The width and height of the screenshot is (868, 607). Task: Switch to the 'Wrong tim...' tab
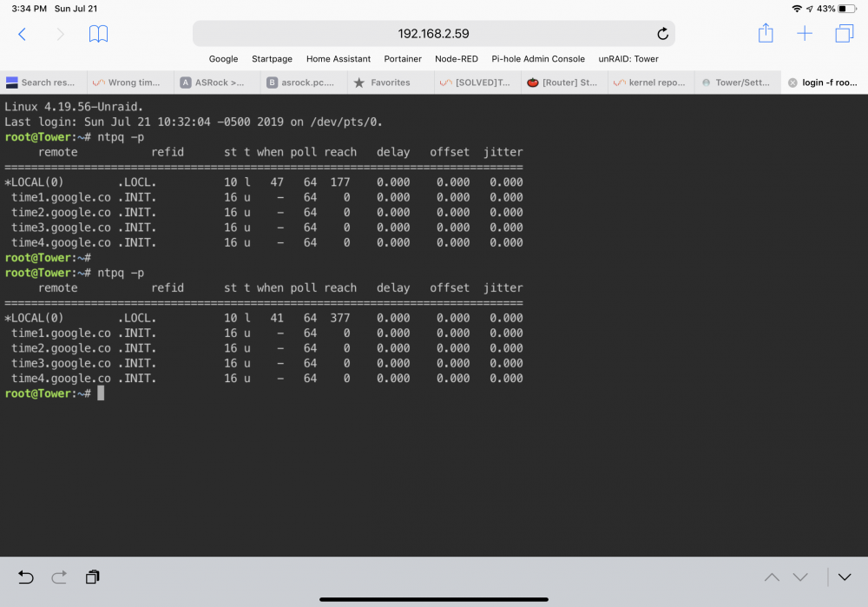[x=130, y=82]
